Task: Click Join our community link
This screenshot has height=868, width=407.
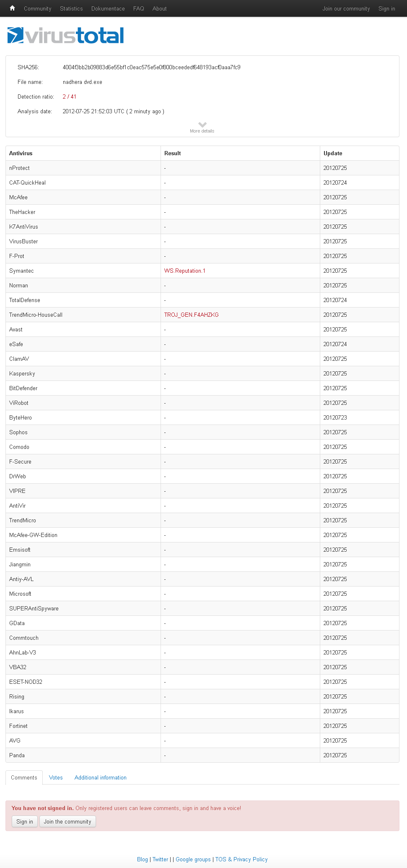Action: pos(346,8)
